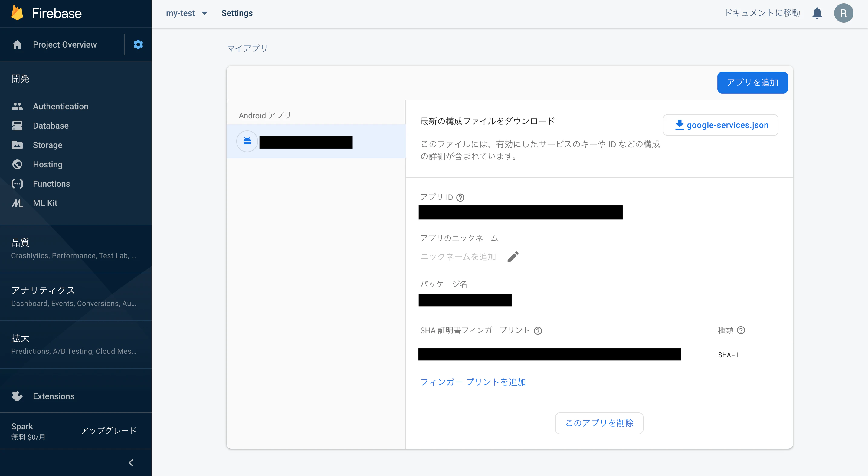The height and width of the screenshot is (476, 868).
Task: Click the Project Overview home icon
Action: (x=17, y=44)
